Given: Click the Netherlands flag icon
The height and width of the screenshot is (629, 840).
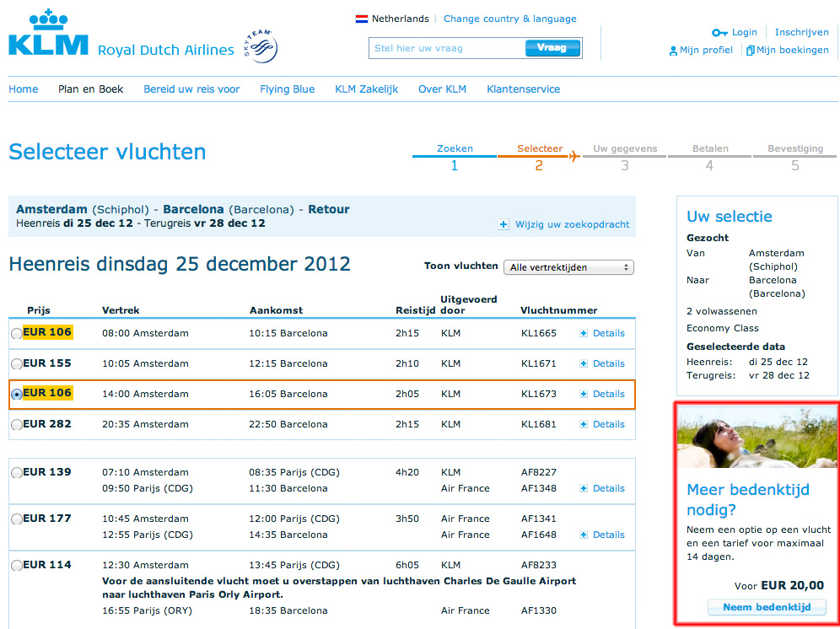Looking at the screenshot, I should coord(361,19).
